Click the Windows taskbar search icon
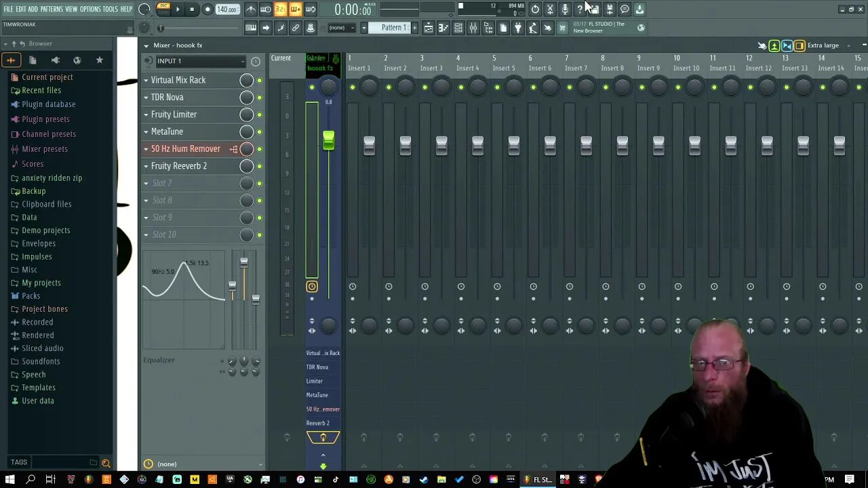The height and width of the screenshot is (488, 868). click(x=31, y=479)
